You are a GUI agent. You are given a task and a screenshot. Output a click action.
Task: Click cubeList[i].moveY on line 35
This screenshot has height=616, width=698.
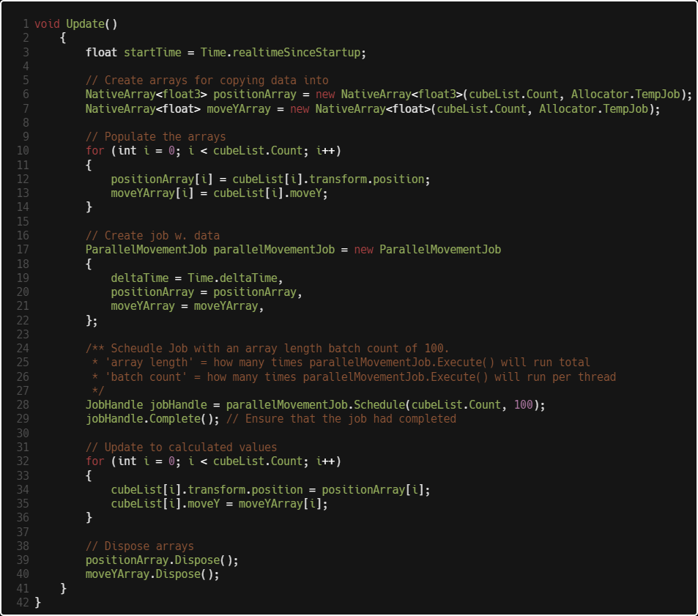pyautogui.click(x=165, y=504)
